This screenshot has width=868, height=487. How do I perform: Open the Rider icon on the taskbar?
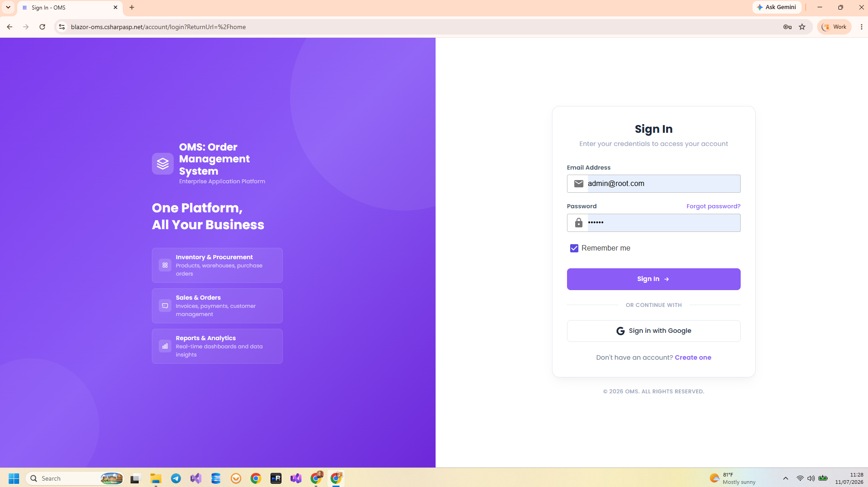point(276,478)
